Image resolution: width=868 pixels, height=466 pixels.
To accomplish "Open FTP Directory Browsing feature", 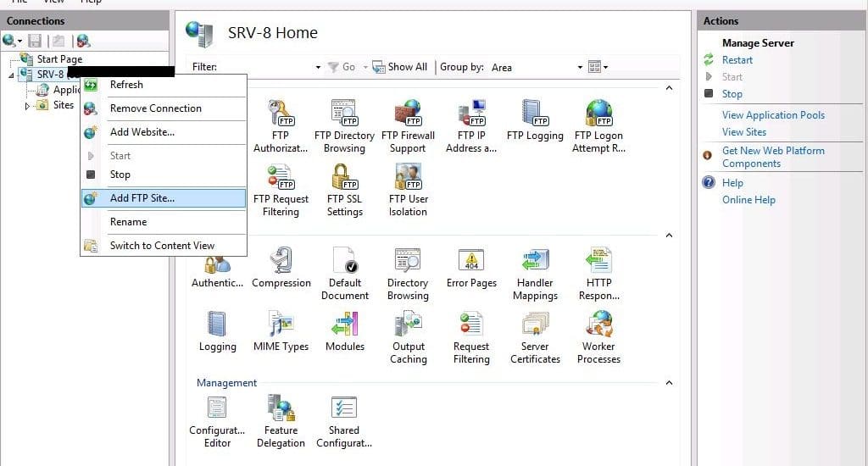I will [344, 126].
